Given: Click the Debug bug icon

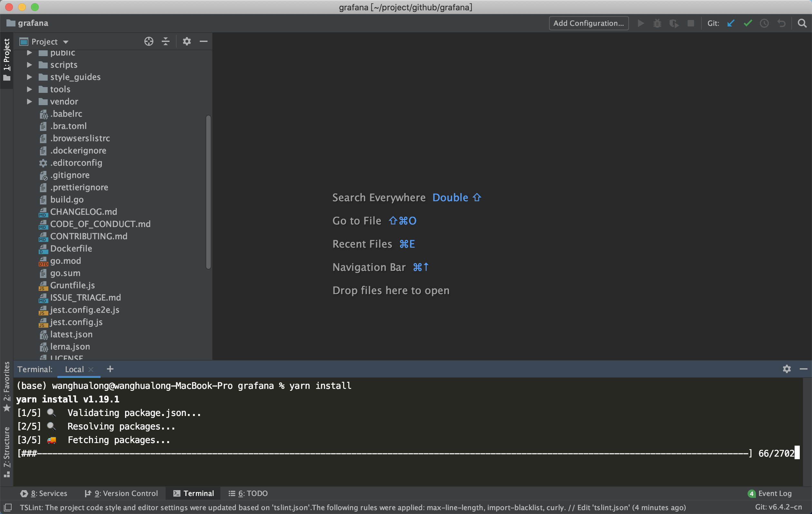Looking at the screenshot, I should click(657, 23).
